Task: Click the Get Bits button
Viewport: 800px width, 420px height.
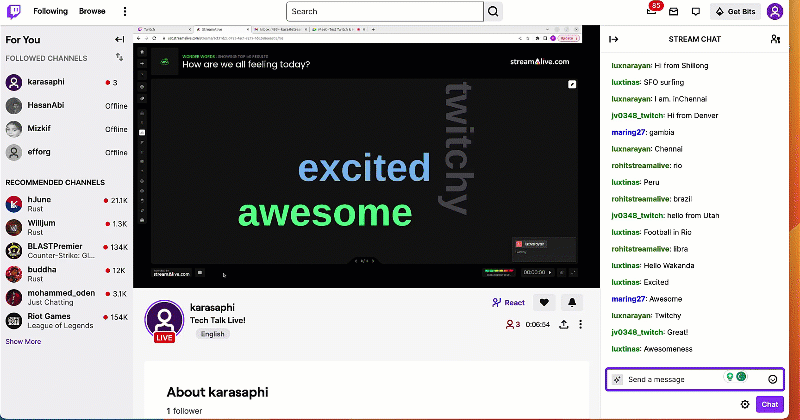Action: 735,11
